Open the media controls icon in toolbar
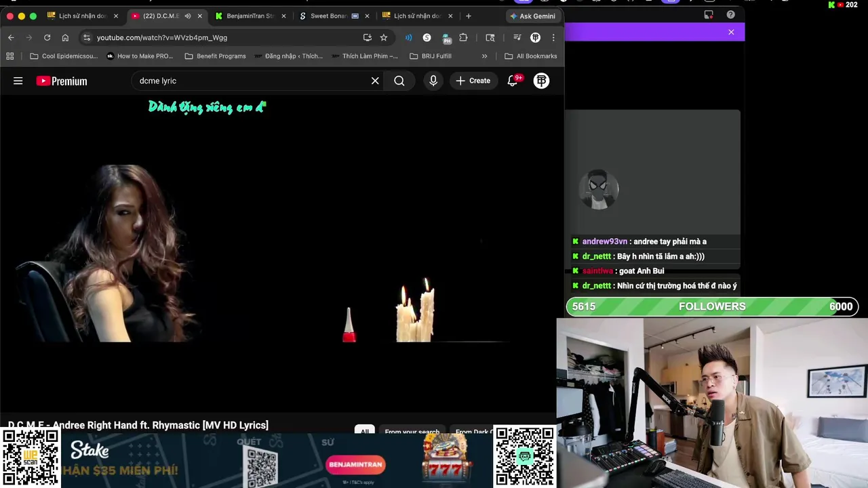The image size is (868, 488). click(517, 37)
